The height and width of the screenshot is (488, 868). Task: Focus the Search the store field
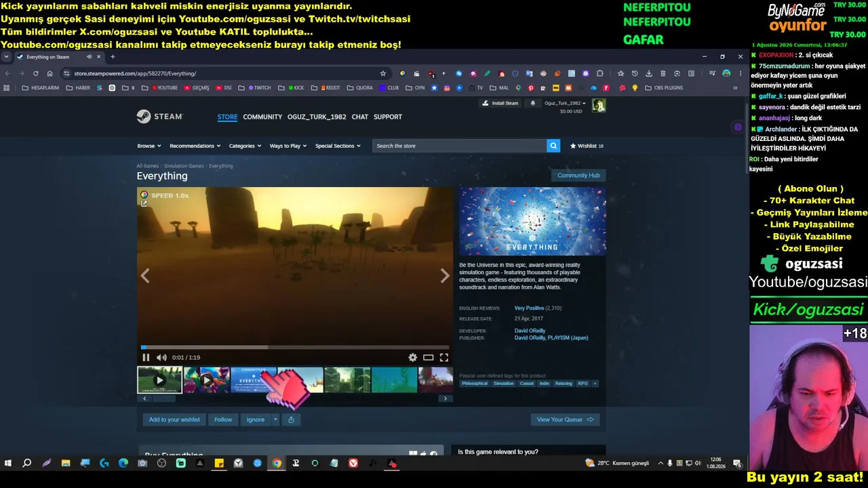click(x=460, y=146)
